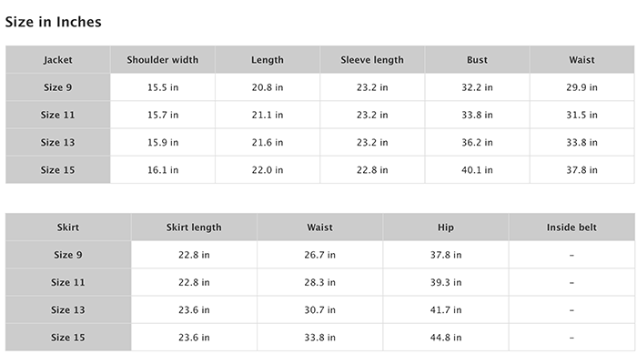Select the jacket Size 11 row label

pos(57,115)
